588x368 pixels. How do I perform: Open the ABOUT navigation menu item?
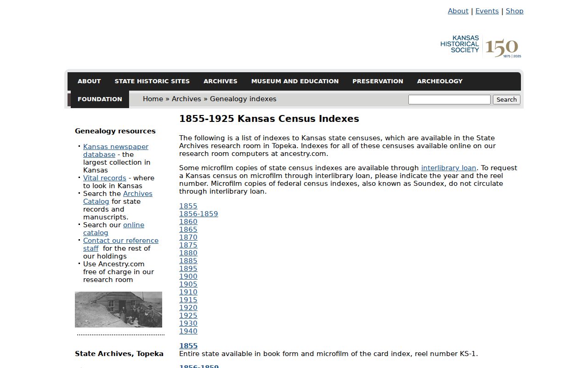[89, 81]
